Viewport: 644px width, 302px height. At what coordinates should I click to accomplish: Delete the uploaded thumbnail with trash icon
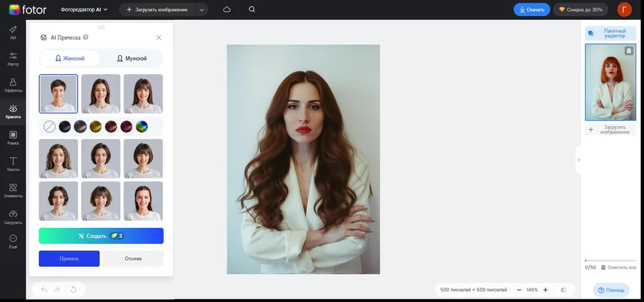pyautogui.click(x=629, y=51)
